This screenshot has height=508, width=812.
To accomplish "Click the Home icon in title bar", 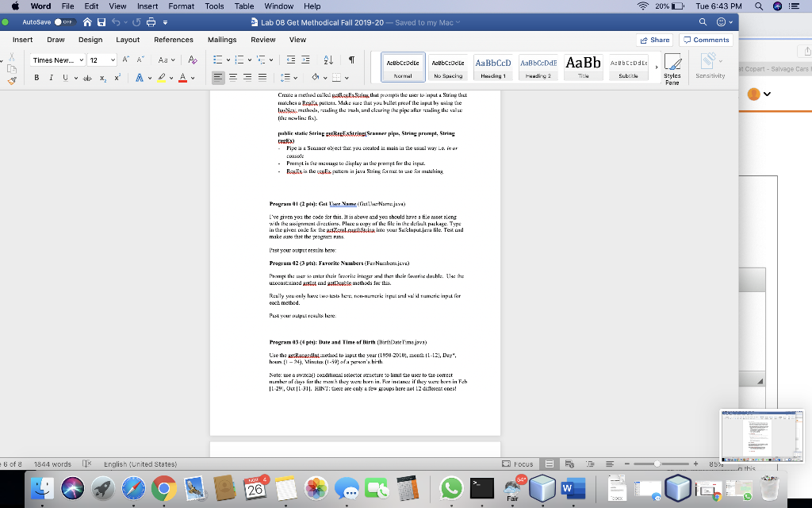I will [x=87, y=22].
